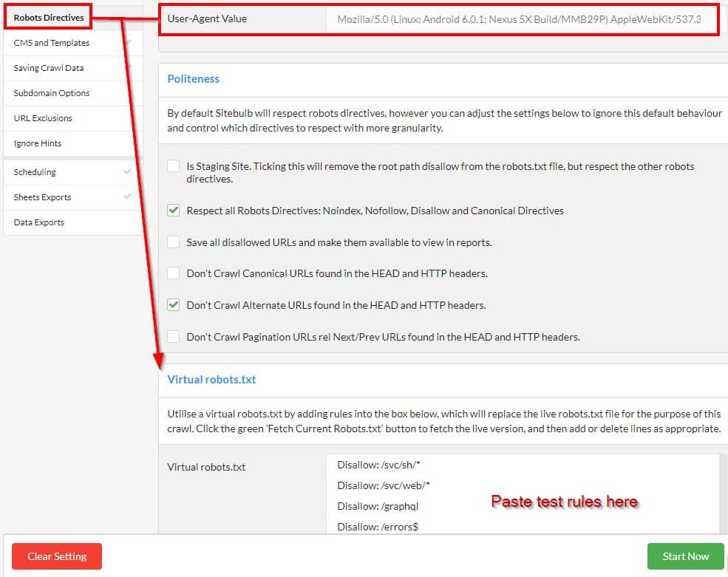Screen dimensions: 728x577
Task: Open the Subdomain Options section
Action: pyautogui.click(x=73, y=93)
